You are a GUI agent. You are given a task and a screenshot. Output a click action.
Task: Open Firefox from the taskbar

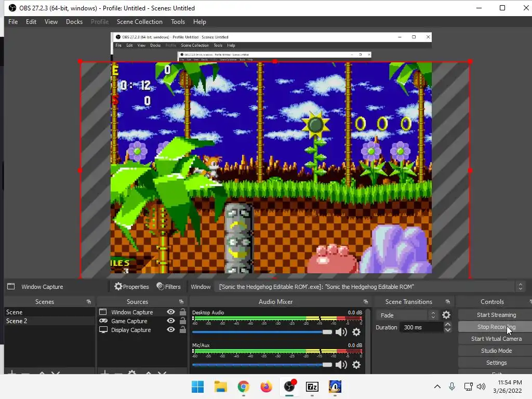tap(267, 387)
